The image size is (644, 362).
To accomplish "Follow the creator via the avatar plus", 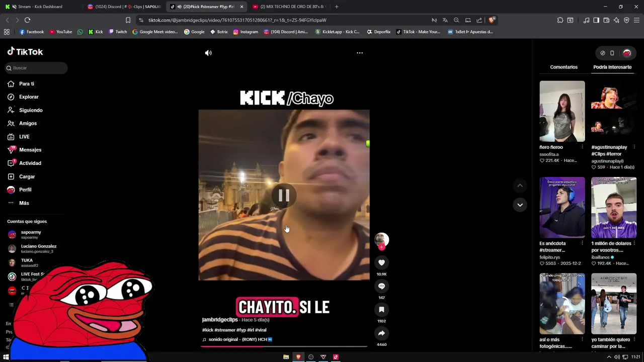I will click(381, 247).
